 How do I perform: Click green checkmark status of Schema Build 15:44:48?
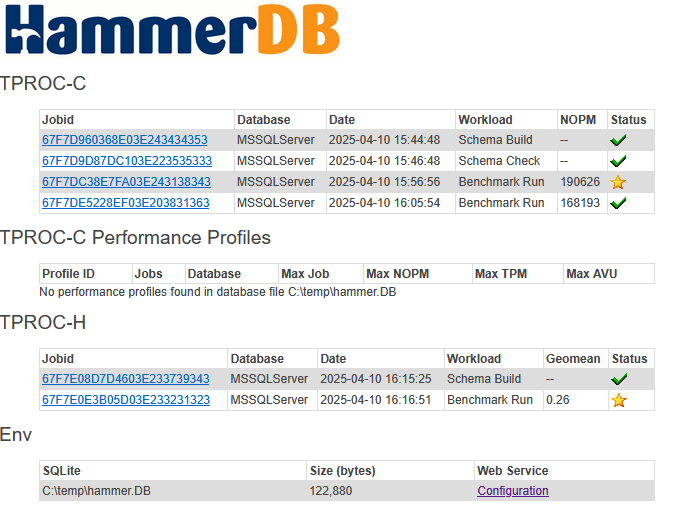[618, 140]
